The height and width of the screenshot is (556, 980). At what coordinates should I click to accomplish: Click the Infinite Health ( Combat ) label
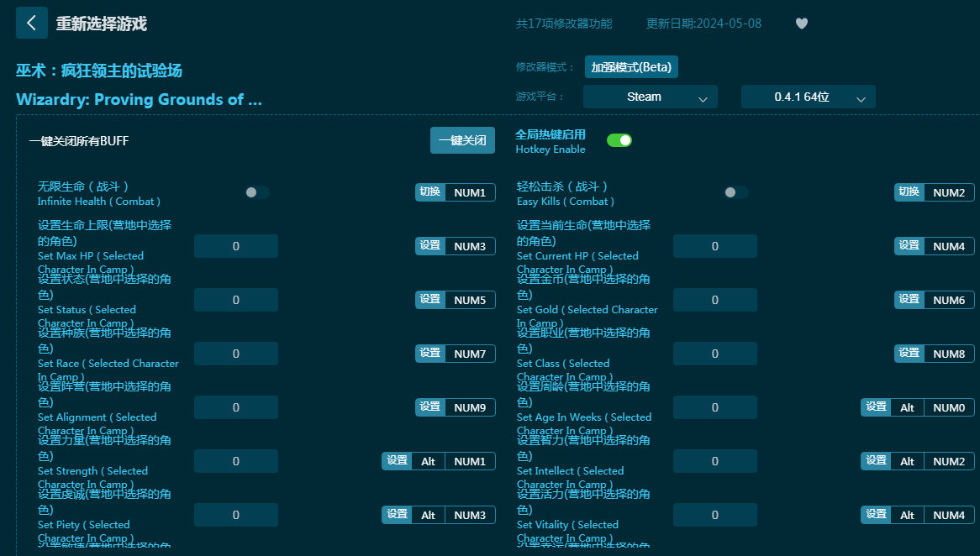tap(98, 202)
